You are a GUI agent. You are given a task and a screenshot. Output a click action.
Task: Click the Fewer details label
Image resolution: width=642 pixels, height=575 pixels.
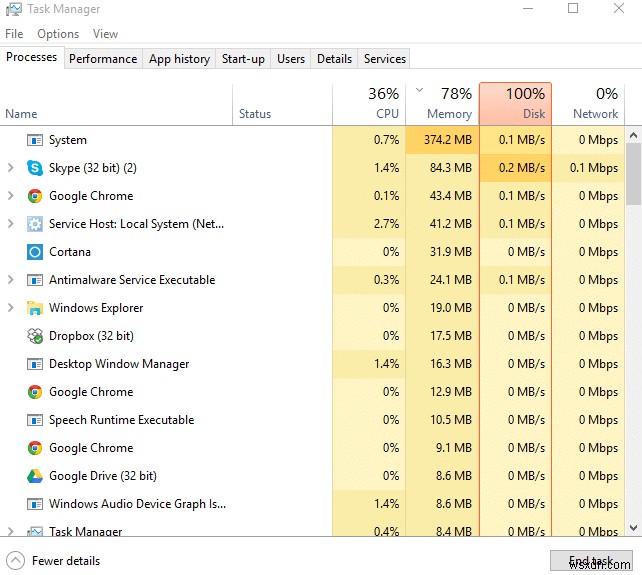(x=66, y=561)
